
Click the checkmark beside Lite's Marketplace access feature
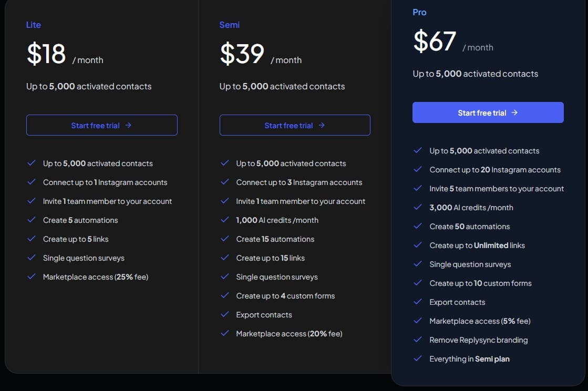click(x=32, y=276)
